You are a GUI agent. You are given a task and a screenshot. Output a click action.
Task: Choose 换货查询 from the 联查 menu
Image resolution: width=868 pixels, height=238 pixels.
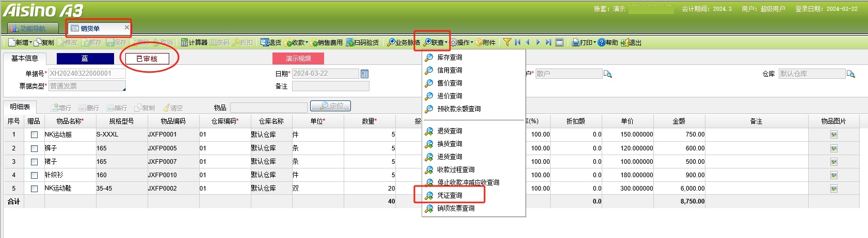tap(449, 144)
